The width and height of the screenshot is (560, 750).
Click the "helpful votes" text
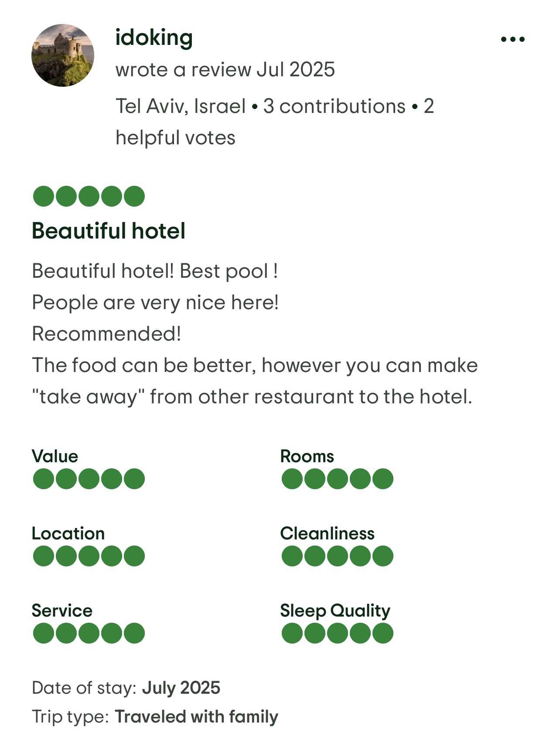[x=175, y=138]
